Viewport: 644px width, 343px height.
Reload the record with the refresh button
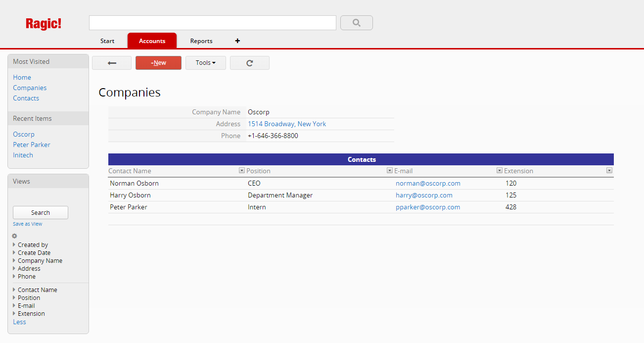click(250, 63)
